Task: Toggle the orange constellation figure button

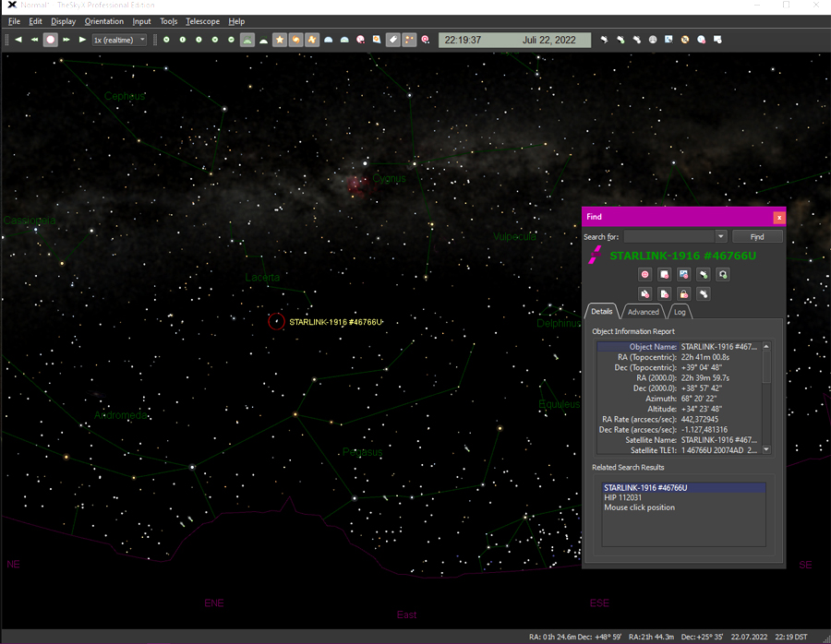Action: [x=312, y=40]
